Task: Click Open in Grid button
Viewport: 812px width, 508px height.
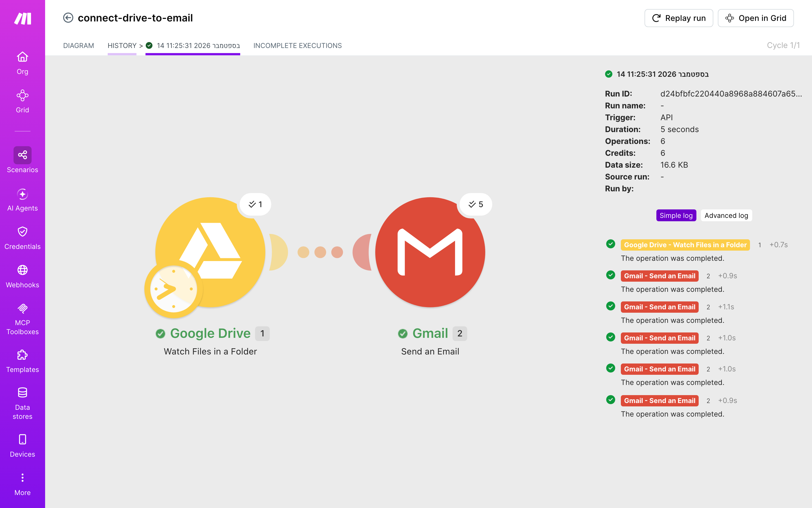Action: pos(756,18)
